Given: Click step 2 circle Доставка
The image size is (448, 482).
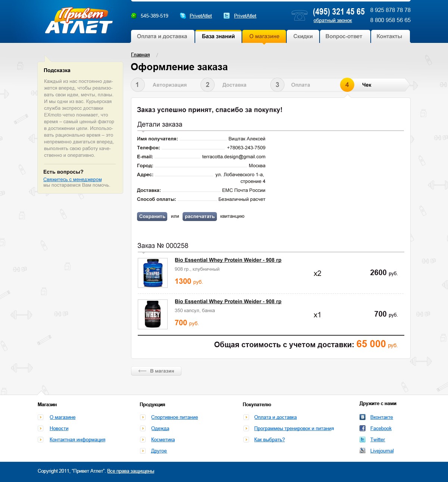Looking at the screenshot, I should click(x=208, y=85).
